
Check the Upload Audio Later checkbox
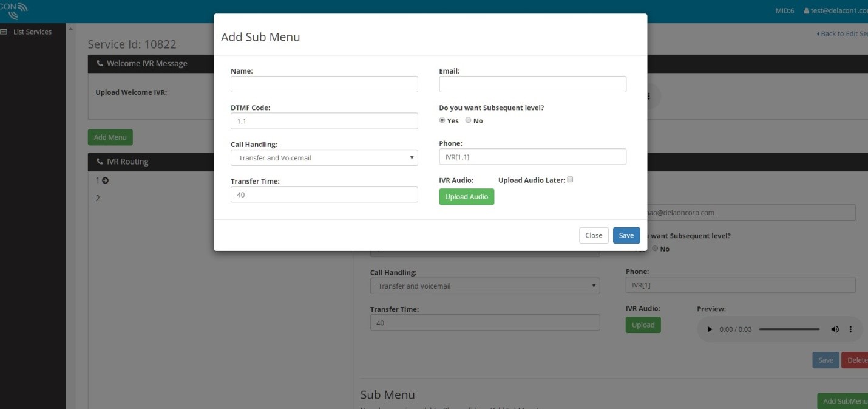[570, 180]
